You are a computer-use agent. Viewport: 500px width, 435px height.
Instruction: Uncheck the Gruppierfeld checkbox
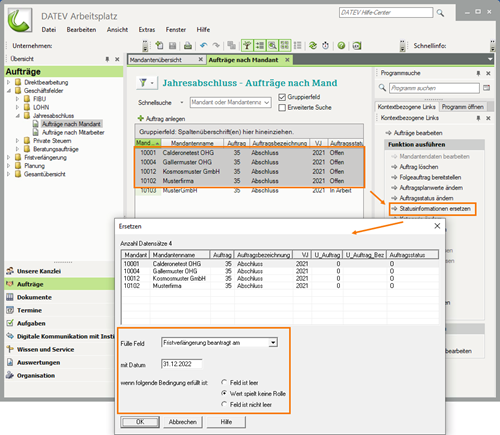pyautogui.click(x=282, y=97)
